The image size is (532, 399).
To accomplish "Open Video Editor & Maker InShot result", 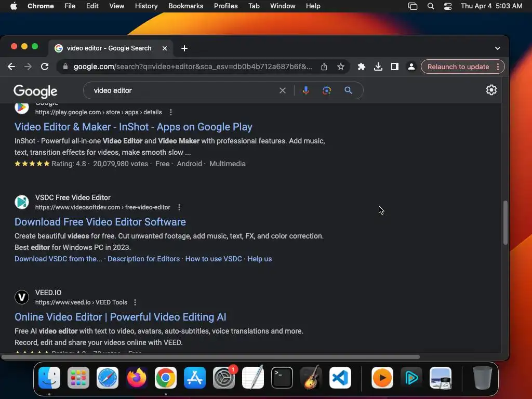I will [x=134, y=127].
